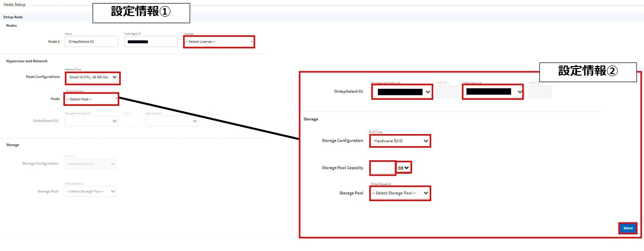The image size is (644, 251).
Task: Click the VLAN ID field after Management Network in enlarged panel
Action: [x=447, y=92]
